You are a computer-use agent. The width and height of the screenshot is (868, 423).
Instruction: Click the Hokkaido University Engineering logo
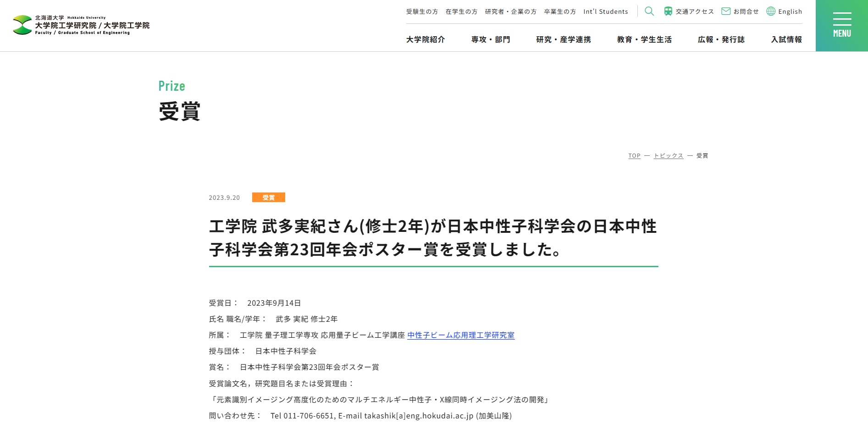(81, 25)
